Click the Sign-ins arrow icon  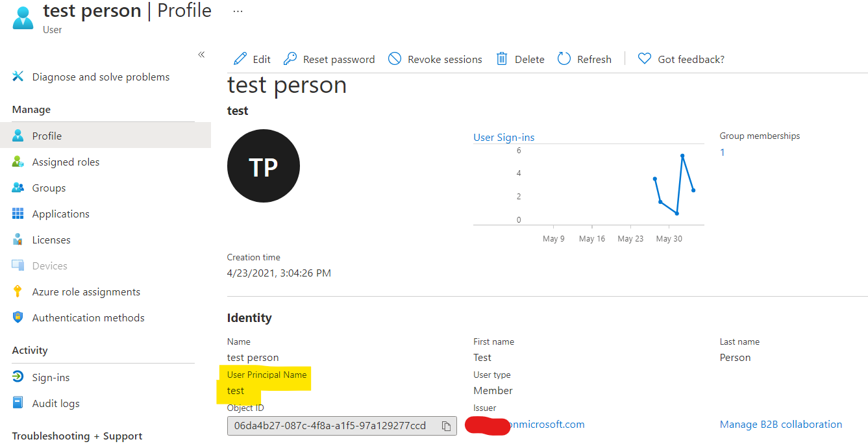click(x=18, y=377)
